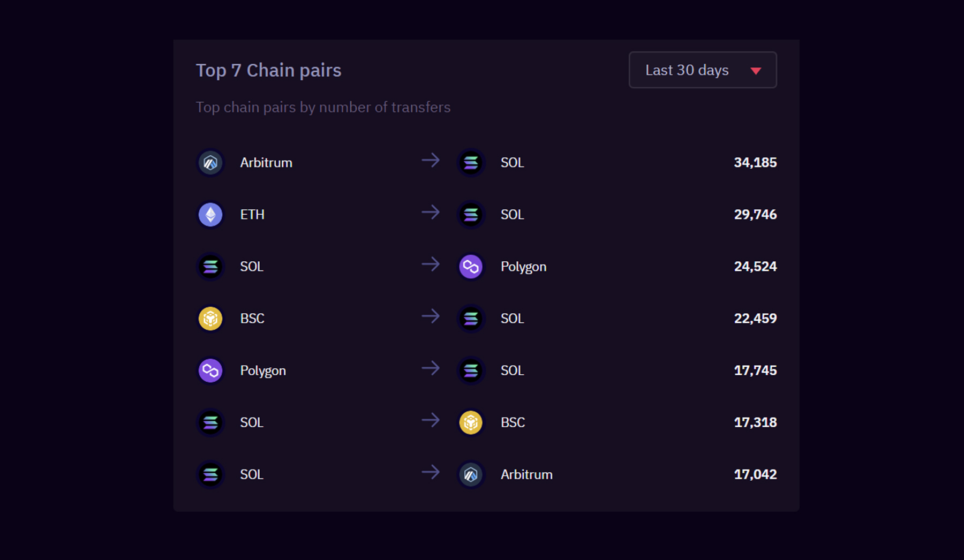Click the BSC source chain icon
The width and height of the screenshot is (964, 560).
210,319
